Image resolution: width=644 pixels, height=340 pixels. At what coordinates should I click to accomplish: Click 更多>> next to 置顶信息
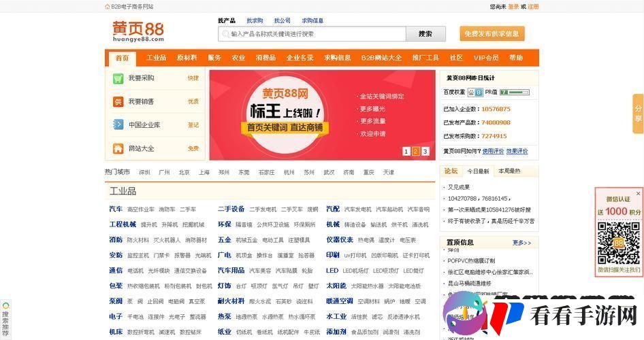click(521, 243)
